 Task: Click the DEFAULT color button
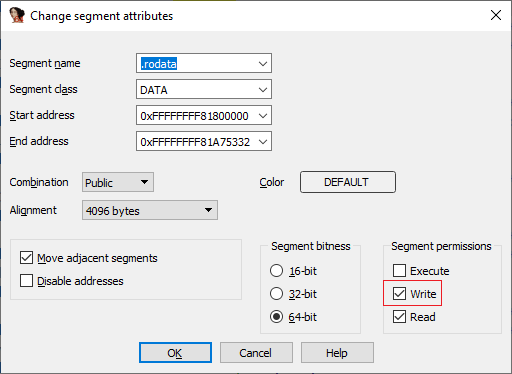[x=348, y=182]
